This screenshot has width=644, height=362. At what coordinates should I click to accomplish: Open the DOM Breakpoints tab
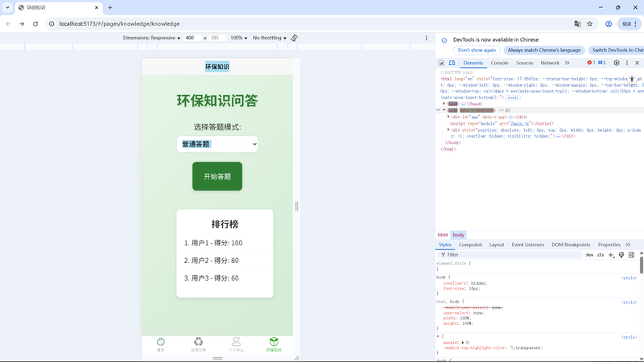click(x=571, y=245)
